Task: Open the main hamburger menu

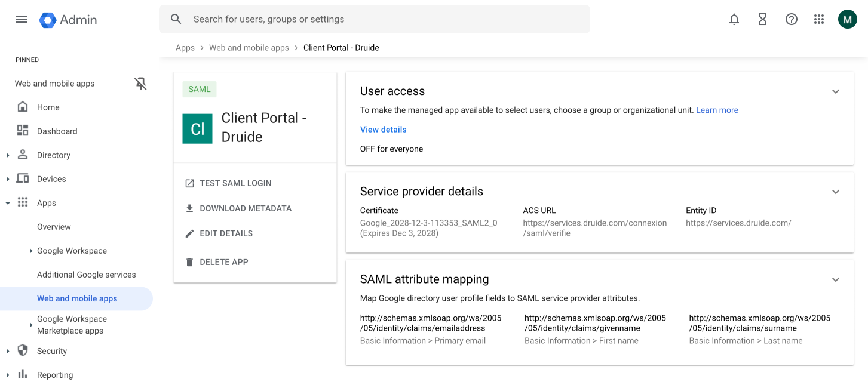Action: [22, 19]
